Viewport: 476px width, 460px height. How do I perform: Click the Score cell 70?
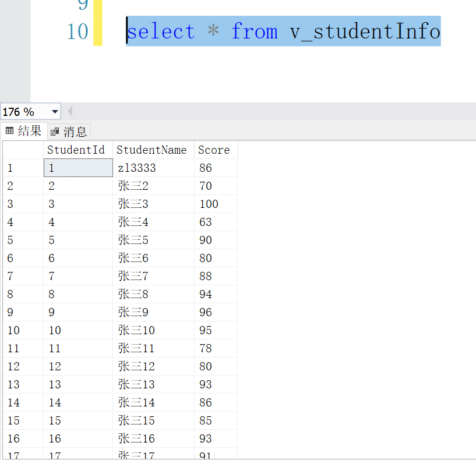pyautogui.click(x=216, y=186)
